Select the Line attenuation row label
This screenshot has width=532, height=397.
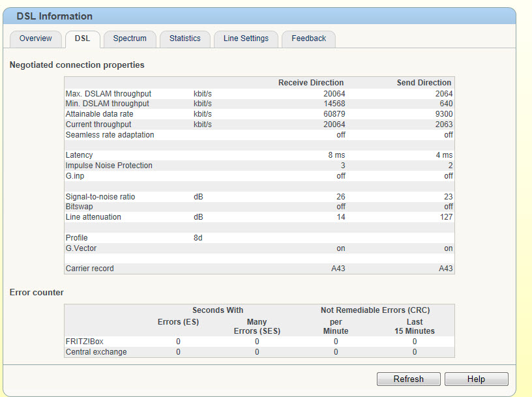pyautogui.click(x=93, y=217)
